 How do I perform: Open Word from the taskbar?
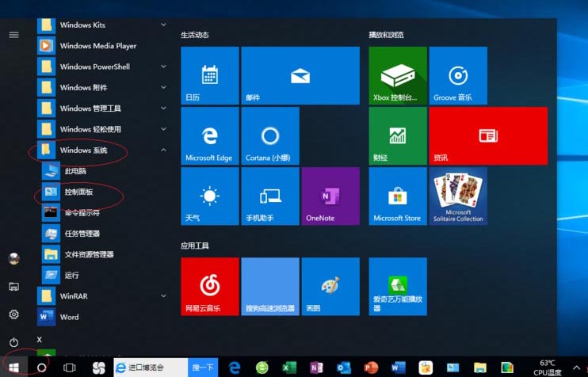tap(399, 367)
